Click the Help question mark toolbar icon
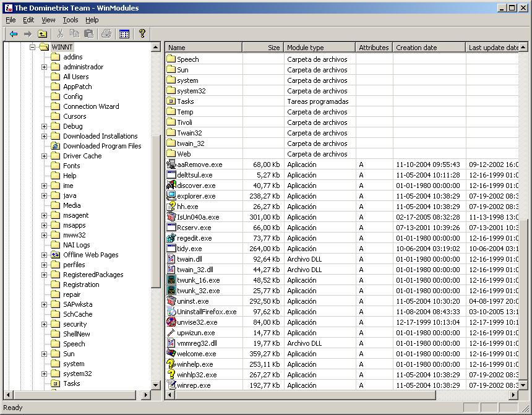The image size is (532, 415). click(142, 33)
